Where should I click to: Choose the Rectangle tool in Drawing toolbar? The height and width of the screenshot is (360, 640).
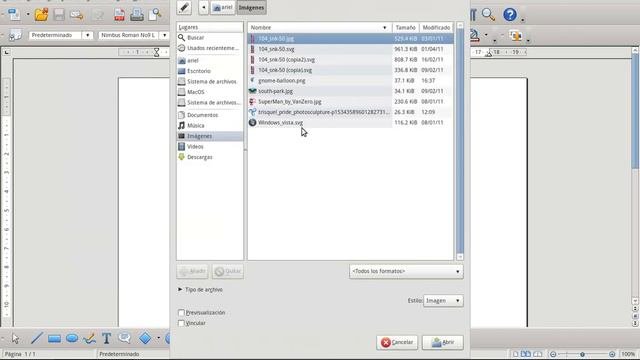(54, 338)
